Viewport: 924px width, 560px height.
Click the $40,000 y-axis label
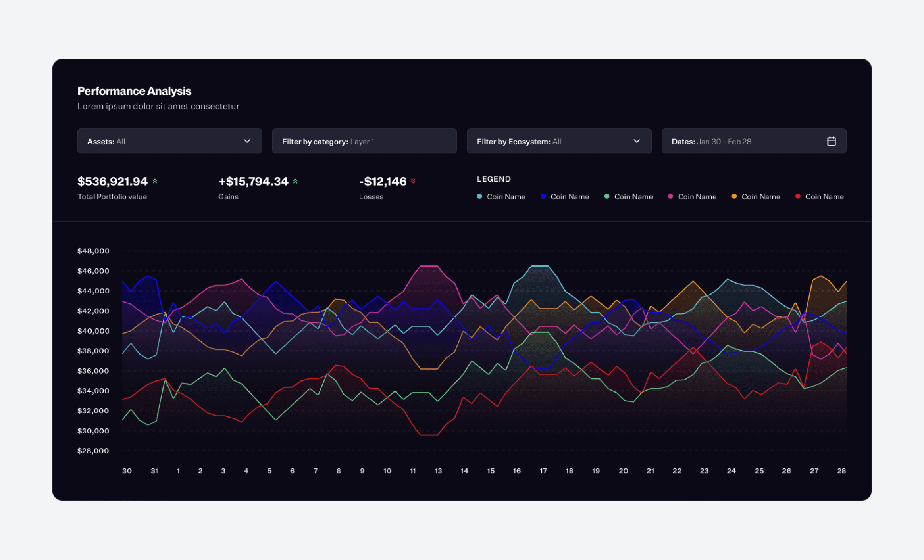tap(93, 331)
